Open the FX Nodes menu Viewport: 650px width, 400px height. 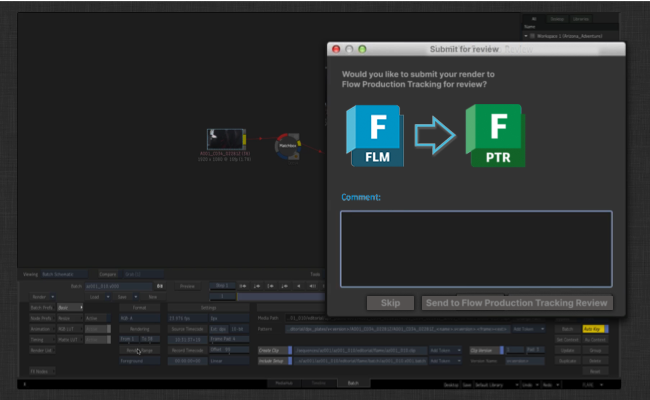tap(42, 371)
